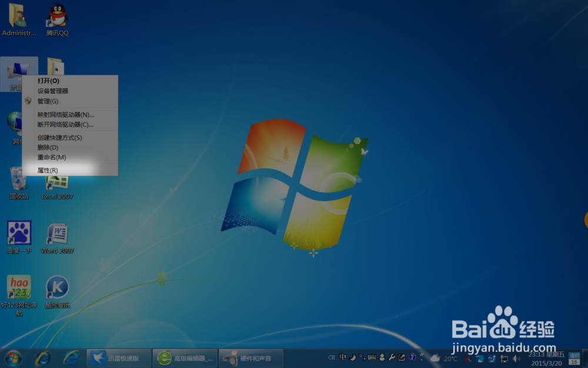The height and width of the screenshot is (368, 588).
Task: Click 删除(D) in the context menu
Action: click(70, 147)
